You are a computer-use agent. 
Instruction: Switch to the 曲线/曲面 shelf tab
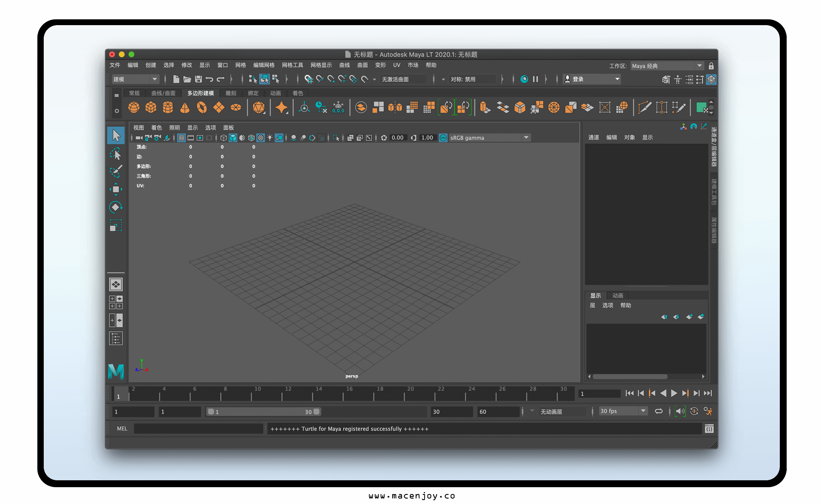pos(163,93)
